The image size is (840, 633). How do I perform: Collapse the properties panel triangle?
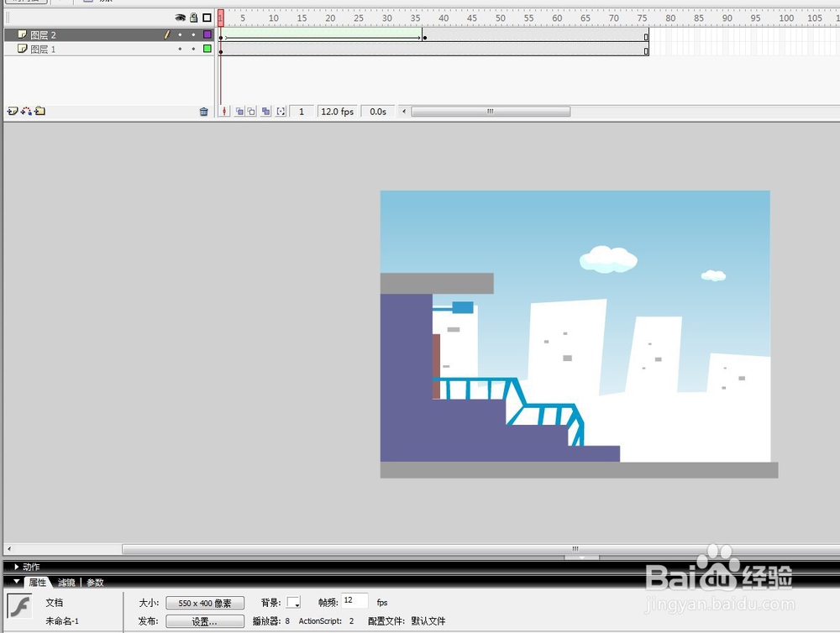17,582
